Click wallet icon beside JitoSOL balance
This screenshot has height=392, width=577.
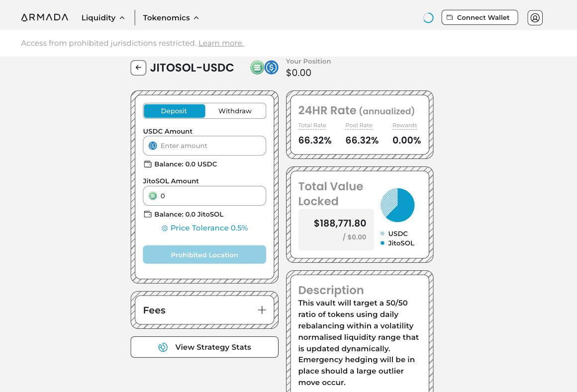148,214
